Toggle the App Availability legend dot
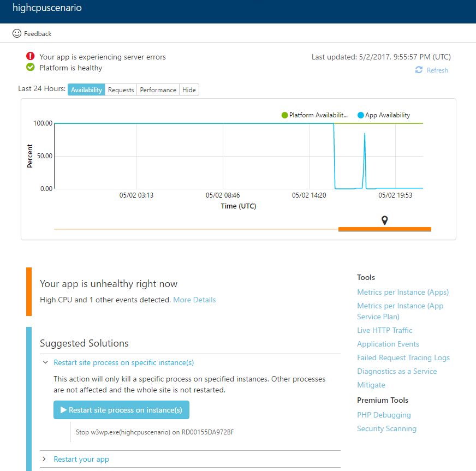476x471 pixels. coord(360,115)
